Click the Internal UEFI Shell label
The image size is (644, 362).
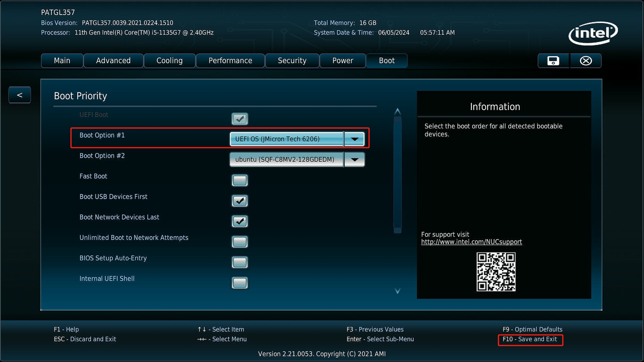107,278
